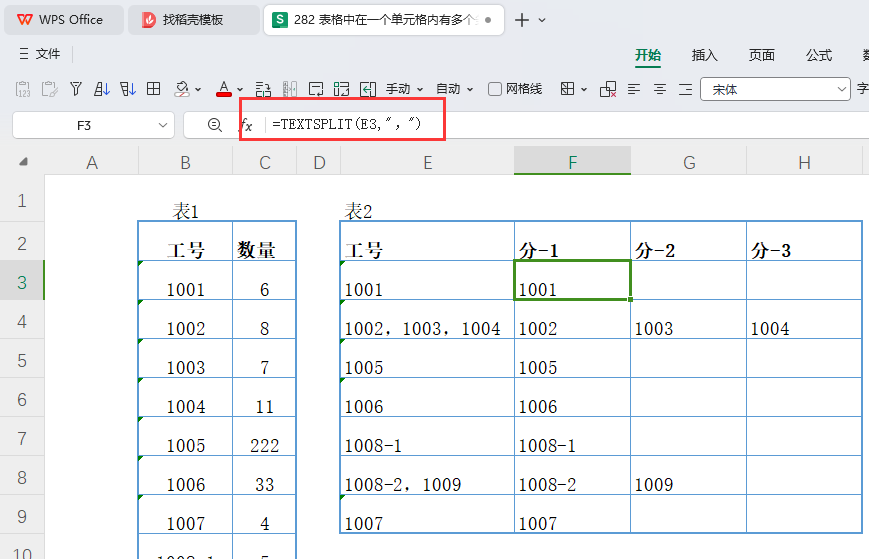Click the indent arrow box icon
Screen dimensions: 869x559
pyautogui.click(x=368, y=89)
